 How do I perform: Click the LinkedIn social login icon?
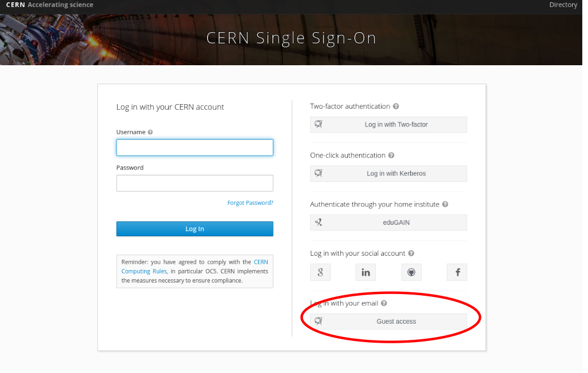pos(365,272)
